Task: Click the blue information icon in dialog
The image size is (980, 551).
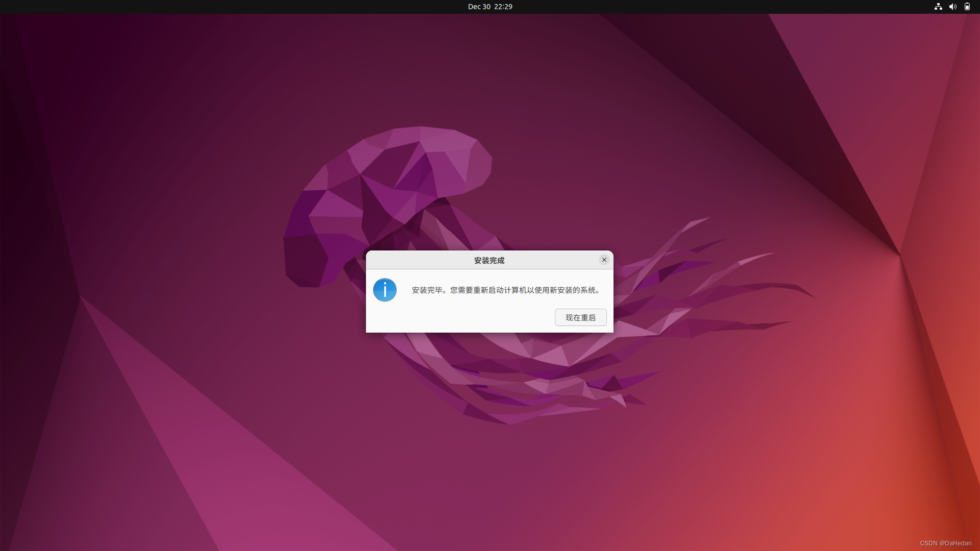Action: [385, 290]
